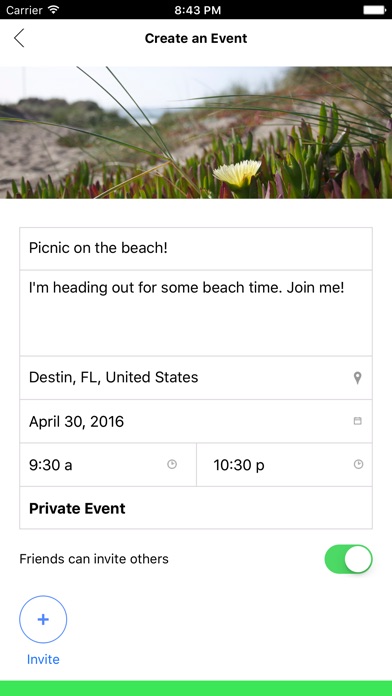Tap the circular plus invite icon
This screenshot has height=696, width=392.
(x=43, y=619)
